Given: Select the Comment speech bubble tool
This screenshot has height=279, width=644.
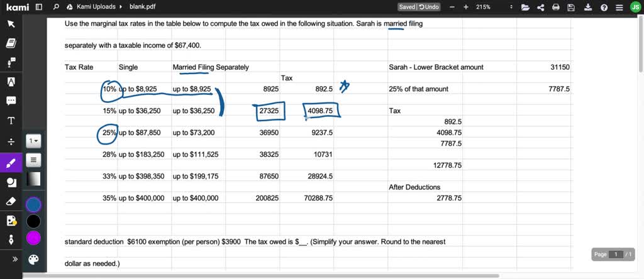Looking at the screenshot, I should pyautogui.click(x=11, y=101).
